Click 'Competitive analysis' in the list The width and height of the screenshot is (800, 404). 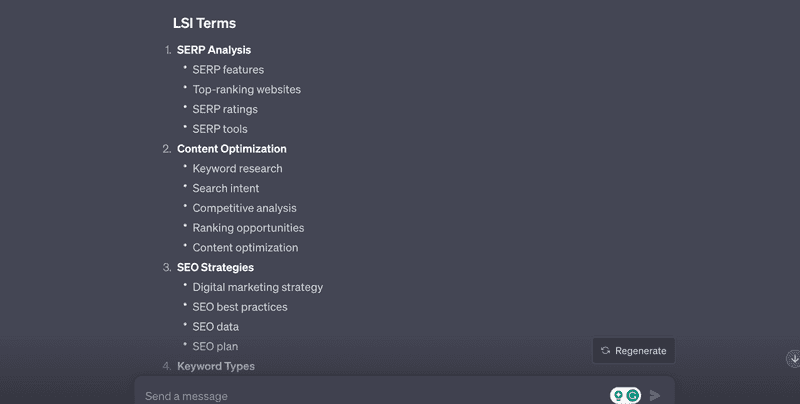(244, 208)
